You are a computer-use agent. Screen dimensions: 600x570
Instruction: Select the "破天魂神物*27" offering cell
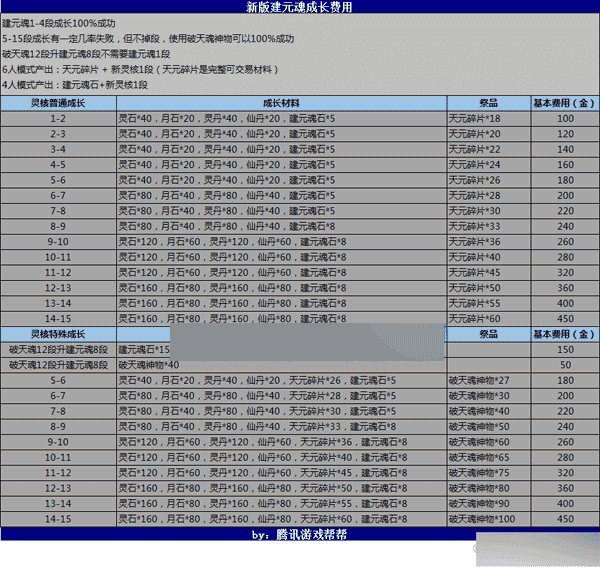(489, 381)
